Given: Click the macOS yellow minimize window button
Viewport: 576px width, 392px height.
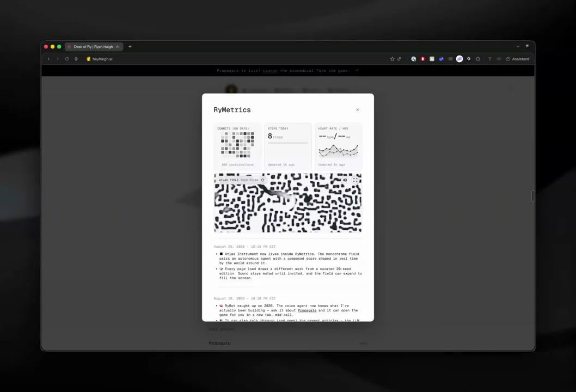Looking at the screenshot, I should click(x=52, y=47).
